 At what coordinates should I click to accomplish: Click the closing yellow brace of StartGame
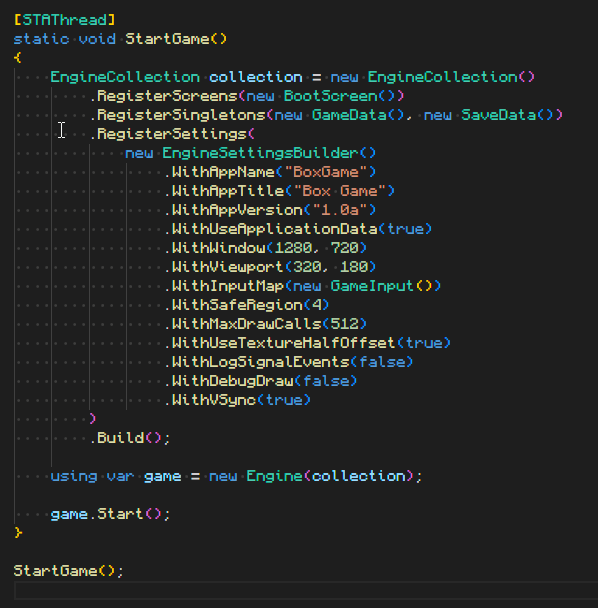pyautogui.click(x=18, y=533)
